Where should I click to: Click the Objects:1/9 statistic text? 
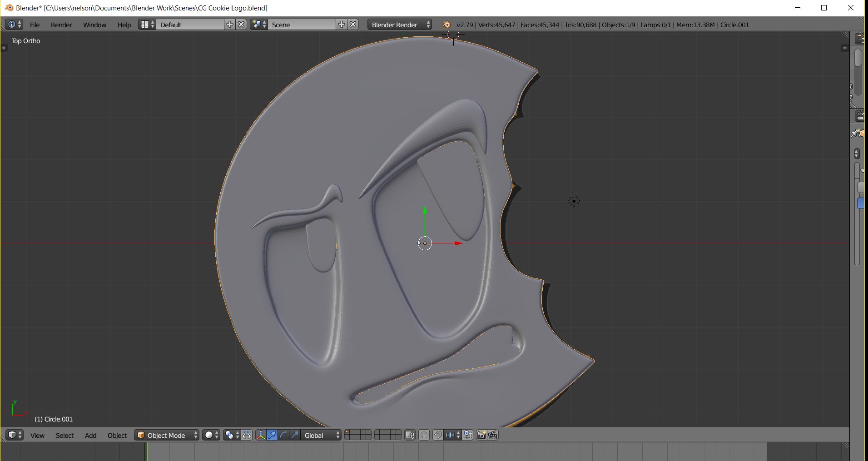619,25
